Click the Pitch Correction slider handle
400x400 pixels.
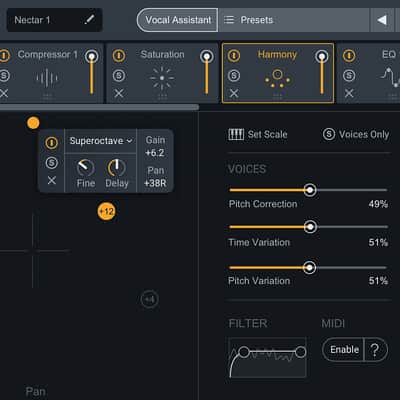(310, 190)
